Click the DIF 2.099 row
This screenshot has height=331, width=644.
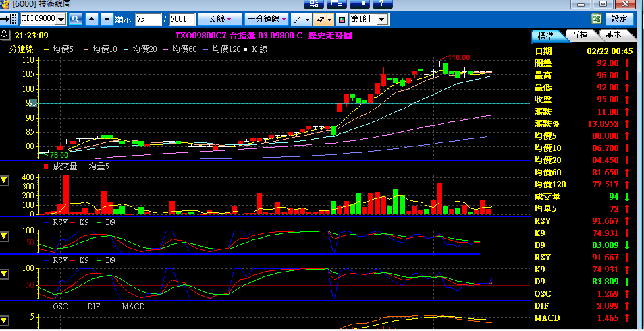[x=583, y=306]
